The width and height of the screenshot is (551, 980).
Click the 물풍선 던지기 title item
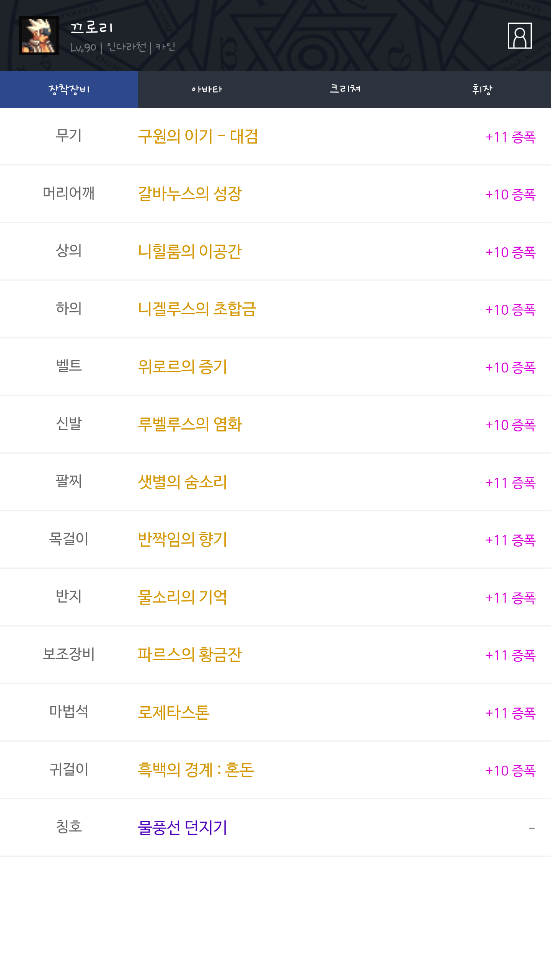[x=182, y=828]
